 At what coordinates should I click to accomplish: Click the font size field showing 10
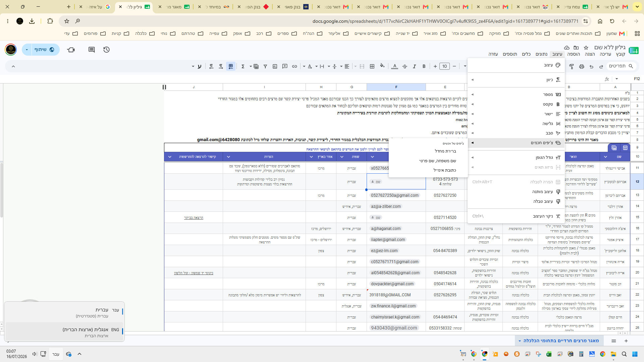pos(445,66)
